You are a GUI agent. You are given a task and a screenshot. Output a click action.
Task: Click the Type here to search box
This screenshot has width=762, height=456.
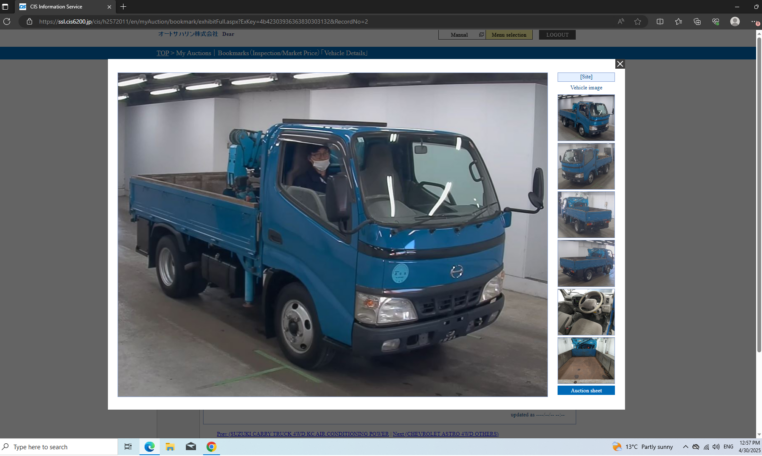(59, 447)
